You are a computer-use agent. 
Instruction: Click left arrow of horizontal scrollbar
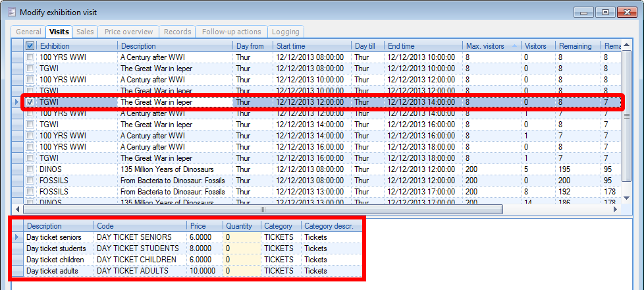[x=27, y=209]
